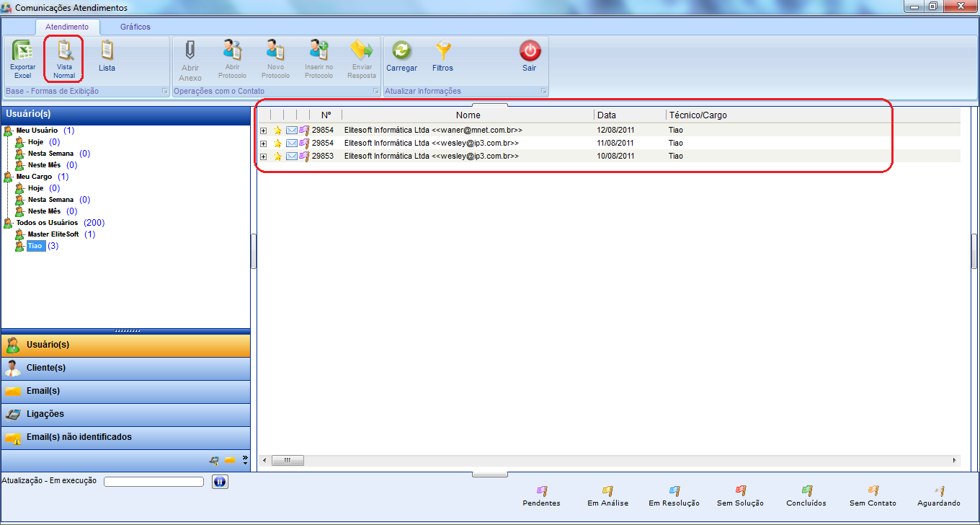Click the Carregar refresh icon
The width and height of the screenshot is (980, 525).
pyautogui.click(x=401, y=52)
